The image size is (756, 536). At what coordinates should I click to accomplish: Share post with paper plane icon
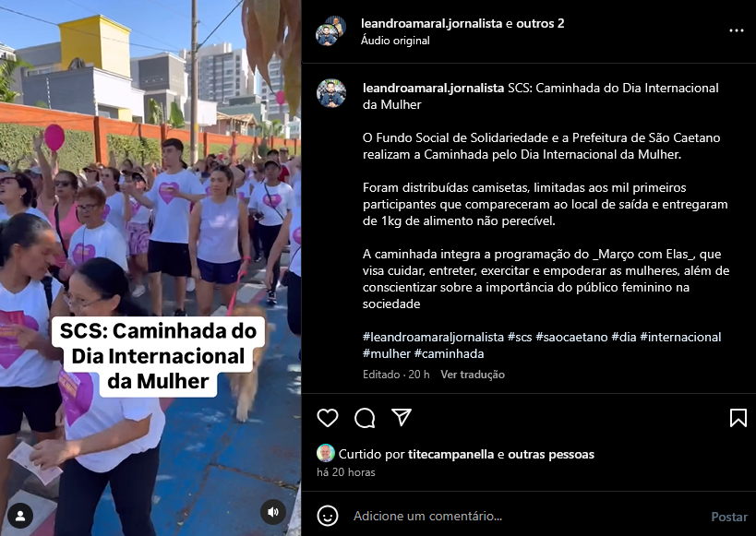coord(402,417)
